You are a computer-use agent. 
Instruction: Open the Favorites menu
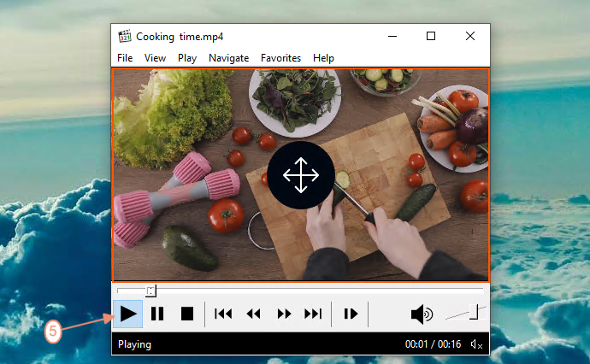click(280, 58)
